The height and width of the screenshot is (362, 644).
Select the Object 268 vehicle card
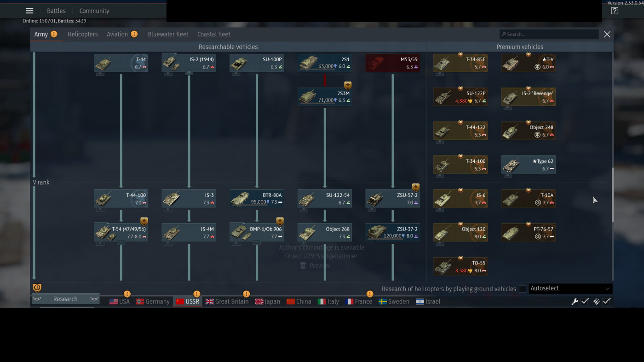coord(325,233)
